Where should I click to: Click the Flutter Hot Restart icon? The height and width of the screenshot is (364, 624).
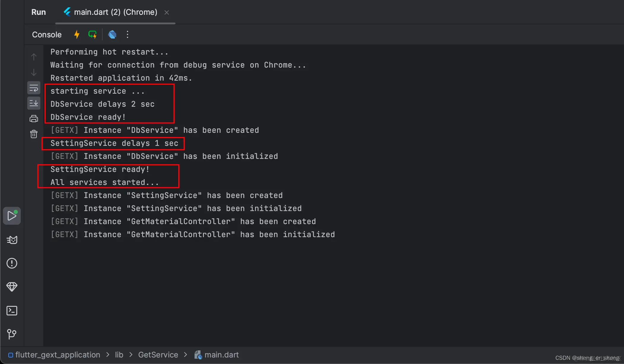click(x=93, y=34)
